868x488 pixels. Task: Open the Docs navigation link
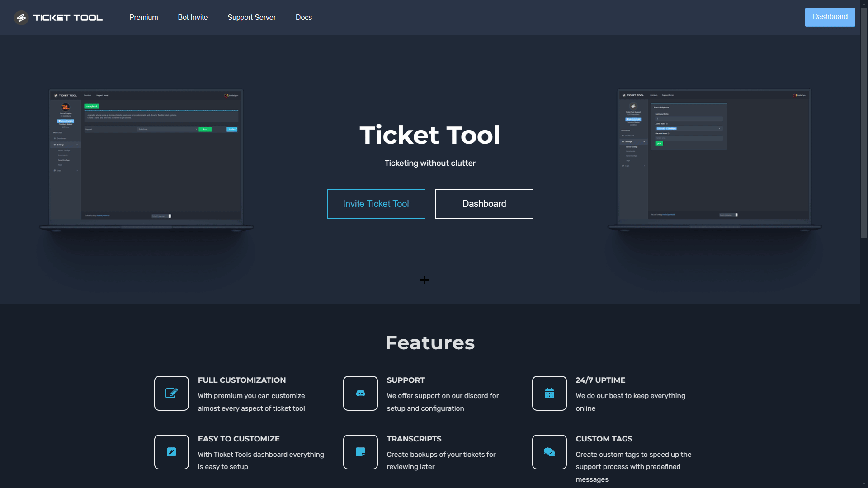[304, 17]
